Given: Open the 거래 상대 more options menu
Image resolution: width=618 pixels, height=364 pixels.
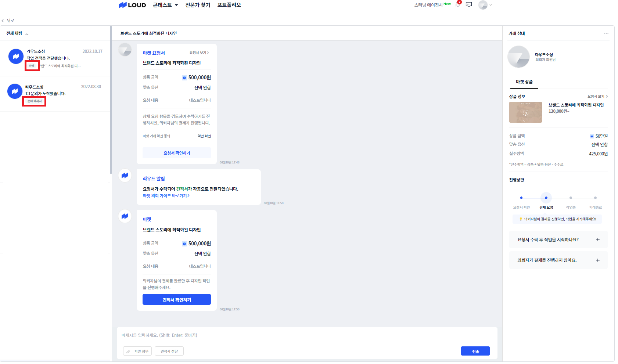Looking at the screenshot, I should click(606, 34).
